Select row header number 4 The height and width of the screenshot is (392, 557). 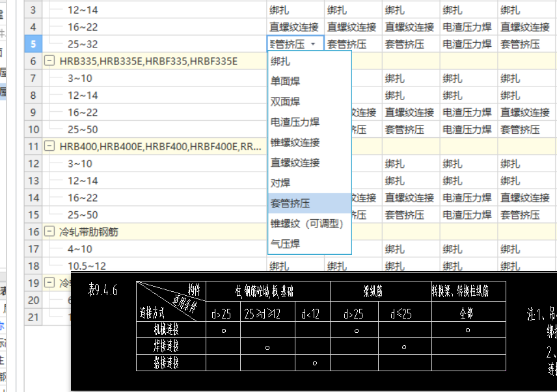click(33, 27)
